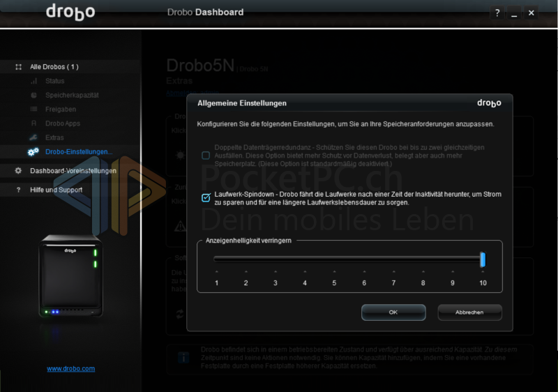Click the slider label 4

coord(305,282)
